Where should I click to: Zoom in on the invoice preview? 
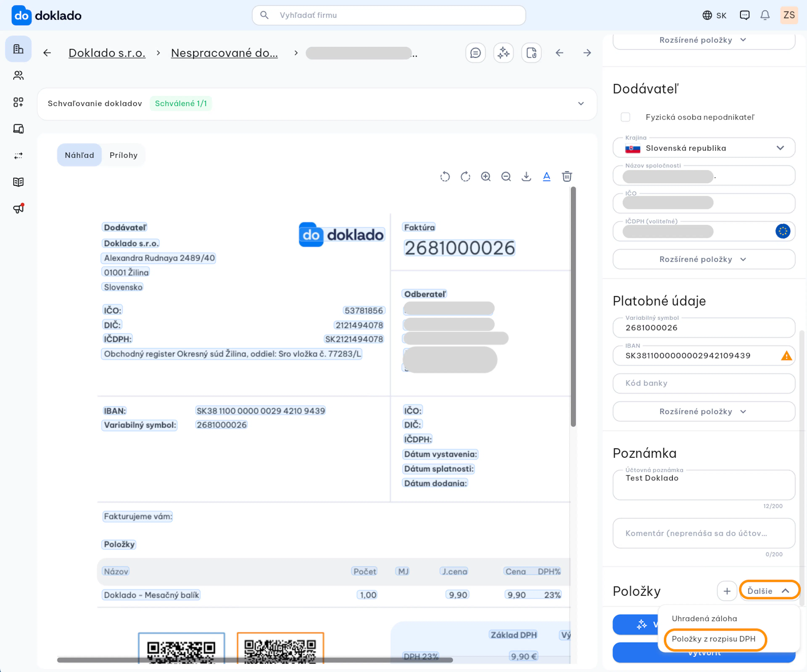pyautogui.click(x=486, y=177)
